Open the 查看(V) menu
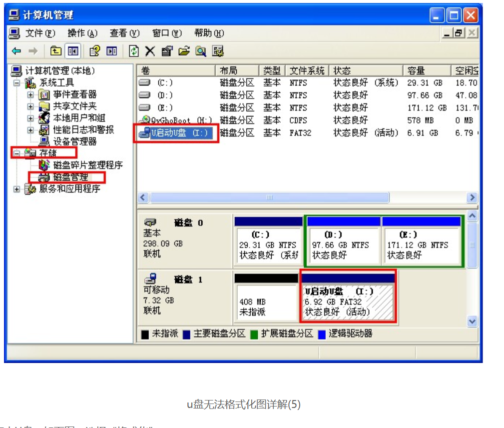504x428 pixels. pyautogui.click(x=124, y=33)
